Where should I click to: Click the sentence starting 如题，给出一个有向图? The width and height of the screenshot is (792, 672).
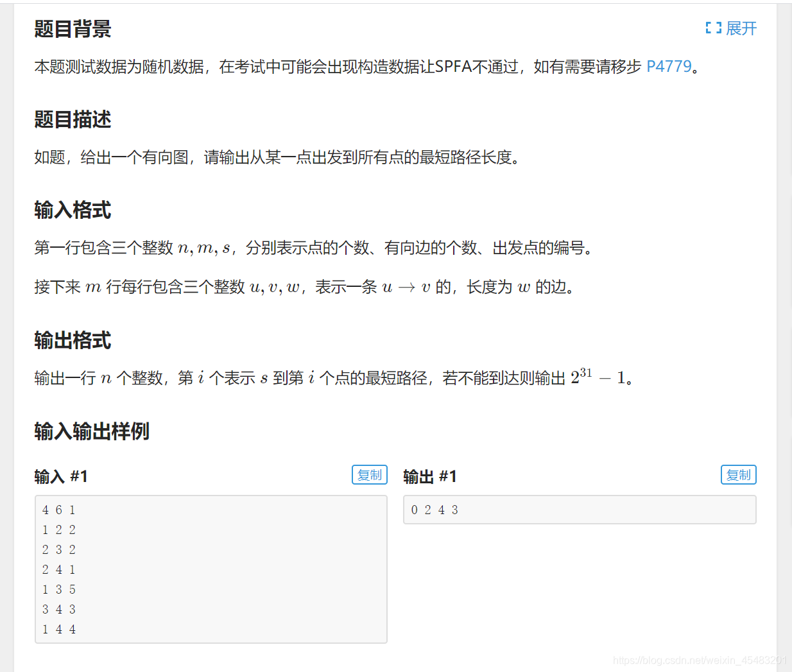(x=277, y=157)
